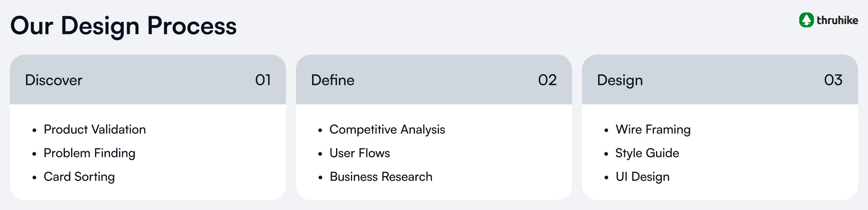Click the Card Sorting list item
This screenshot has height=210, width=868.
click(79, 177)
